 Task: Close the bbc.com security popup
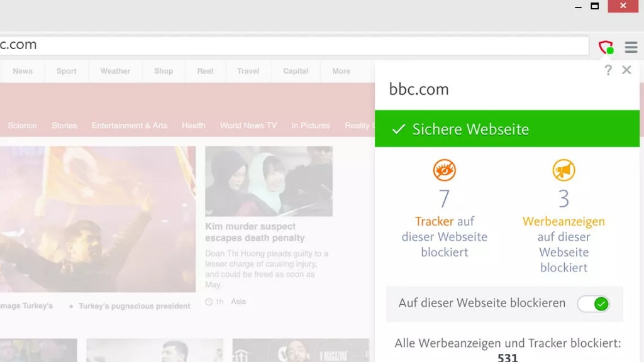point(626,70)
